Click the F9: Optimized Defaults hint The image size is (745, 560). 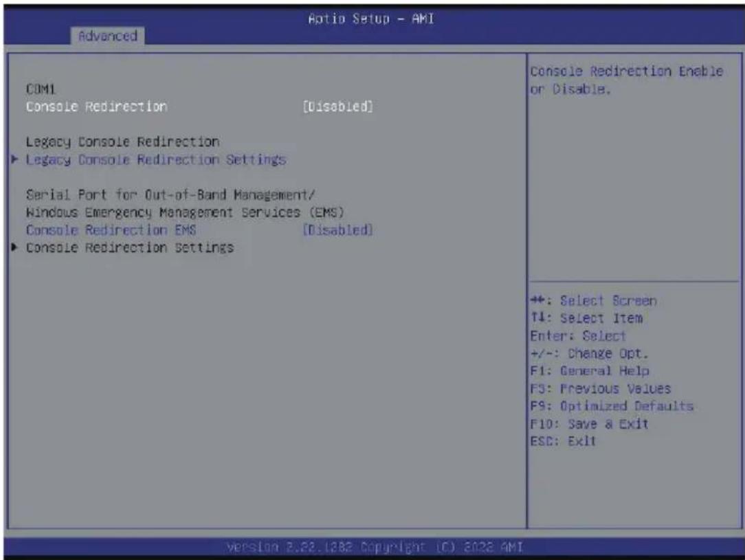click(612, 406)
